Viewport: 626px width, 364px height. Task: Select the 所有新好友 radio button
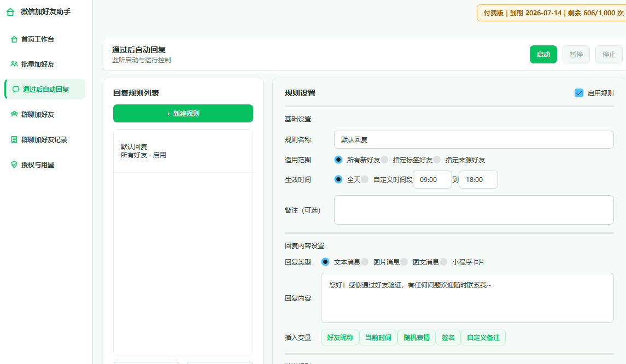(338, 160)
